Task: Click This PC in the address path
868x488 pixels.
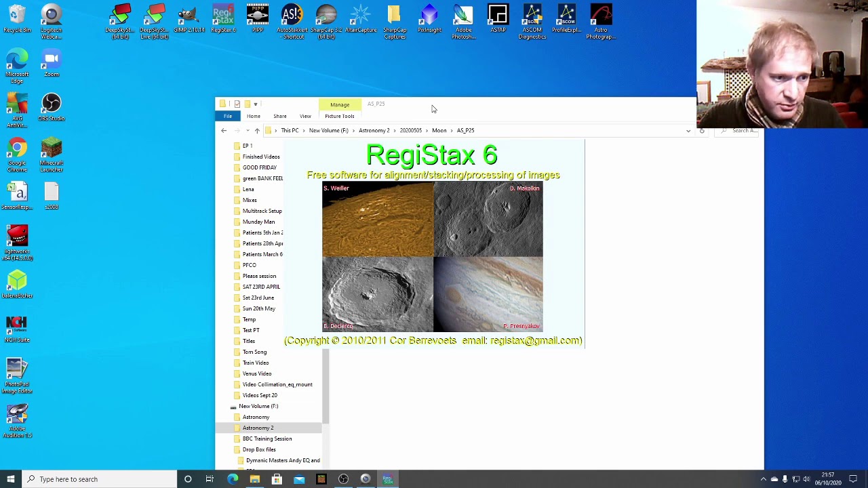Action: click(290, 130)
